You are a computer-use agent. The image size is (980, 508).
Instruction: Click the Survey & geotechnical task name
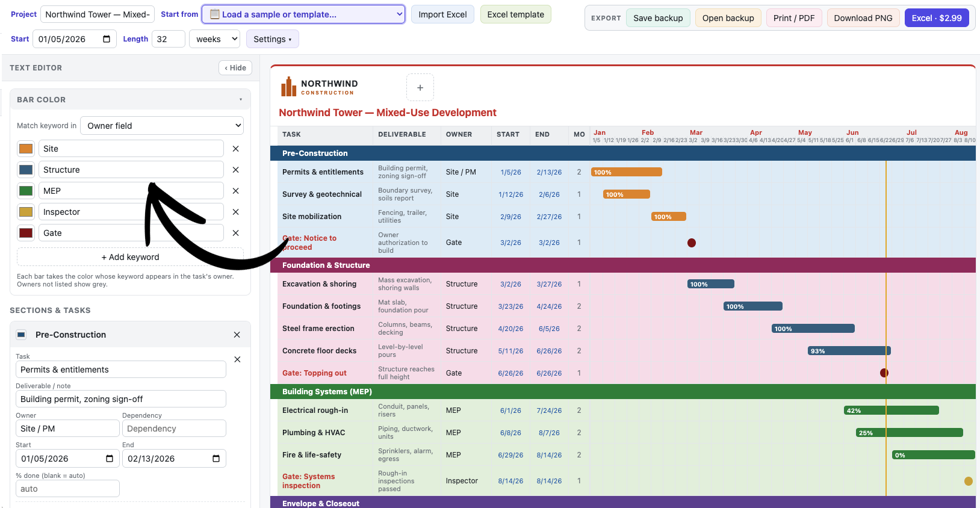(x=322, y=194)
